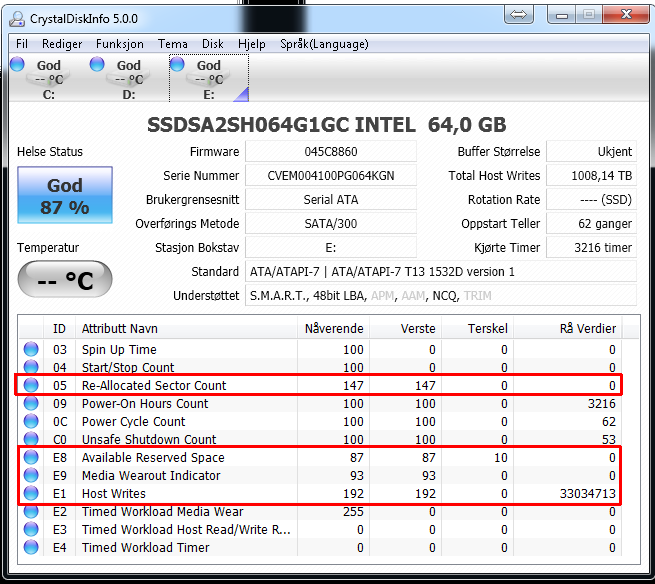Image resolution: width=655 pixels, height=584 pixels.
Task: Click Kjørte Timer value 3216 timer
Action: pos(592,247)
